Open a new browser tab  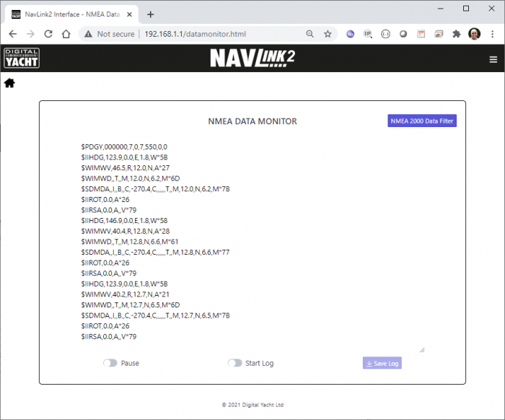pyautogui.click(x=151, y=14)
